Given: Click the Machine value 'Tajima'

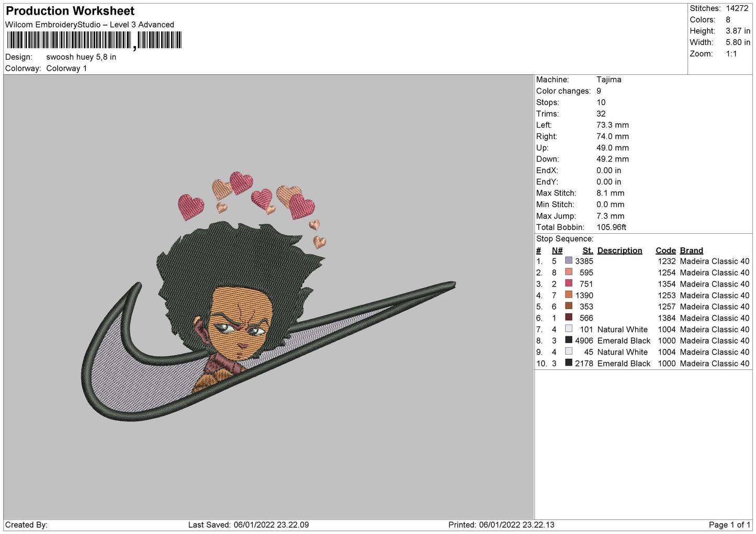Looking at the screenshot, I should tap(609, 79).
